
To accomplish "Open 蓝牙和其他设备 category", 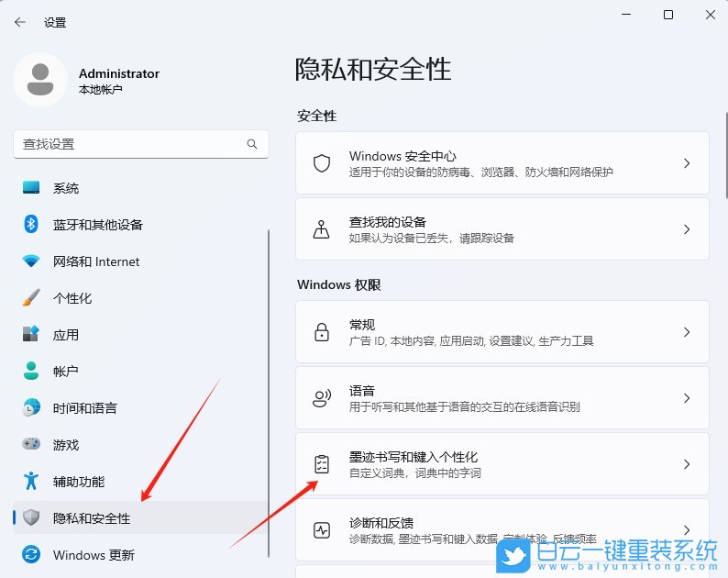I will pyautogui.click(x=140, y=225).
